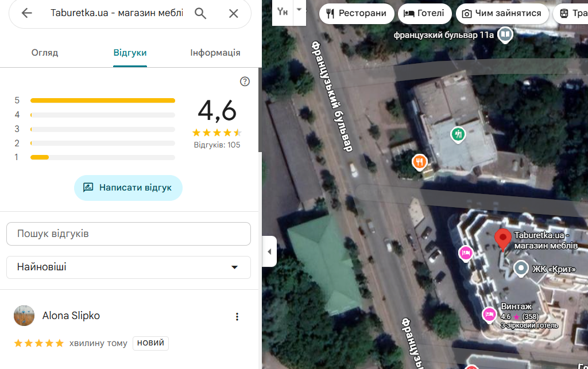588x369 pixels.
Task: Go back with the left arrow icon
Action: (26, 13)
